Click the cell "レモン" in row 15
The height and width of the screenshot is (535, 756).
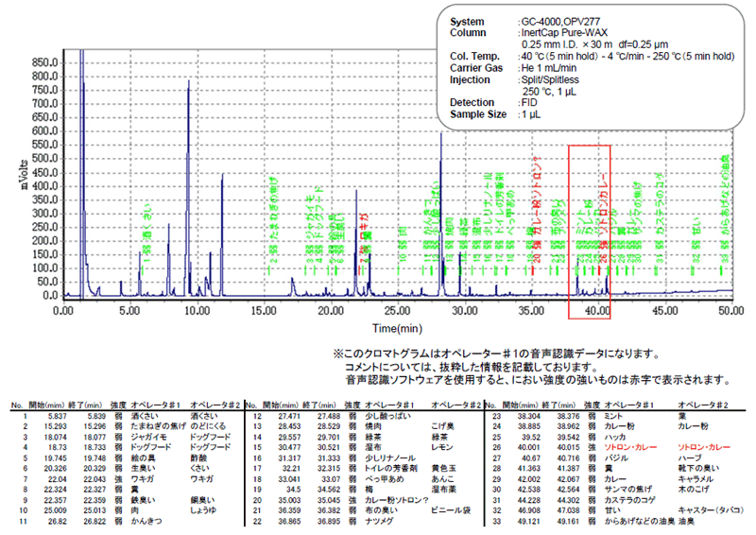pyautogui.click(x=442, y=448)
